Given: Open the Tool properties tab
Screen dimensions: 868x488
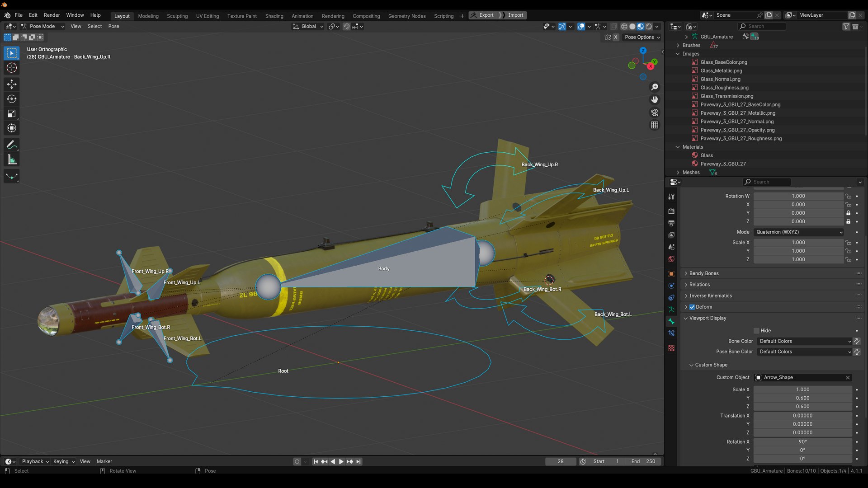Looking at the screenshot, I should pyautogui.click(x=671, y=197).
